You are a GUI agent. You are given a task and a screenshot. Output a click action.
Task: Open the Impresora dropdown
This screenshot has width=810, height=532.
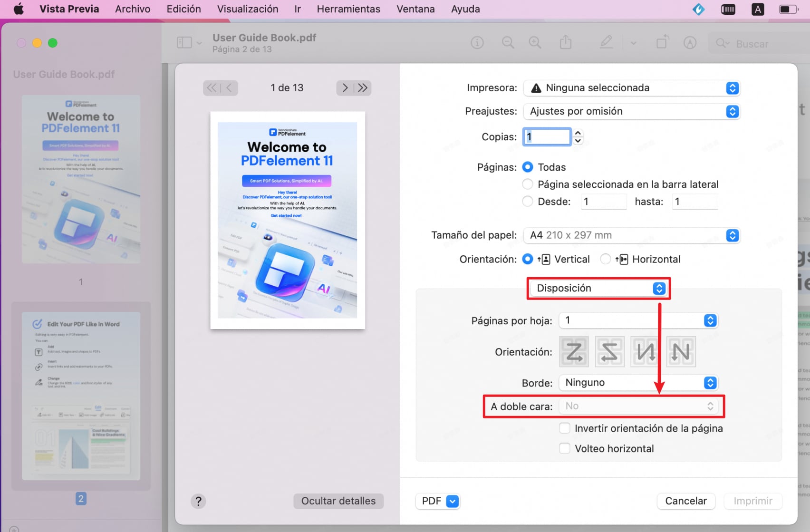632,88
